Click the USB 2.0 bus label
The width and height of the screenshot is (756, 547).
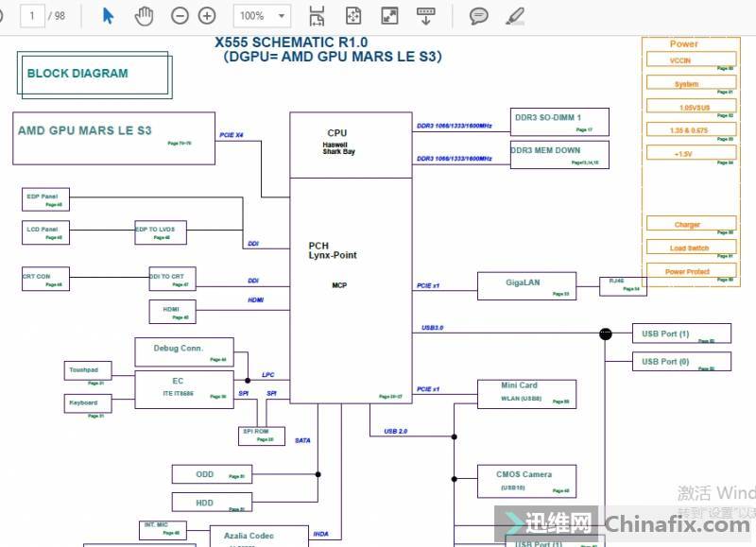point(395,431)
